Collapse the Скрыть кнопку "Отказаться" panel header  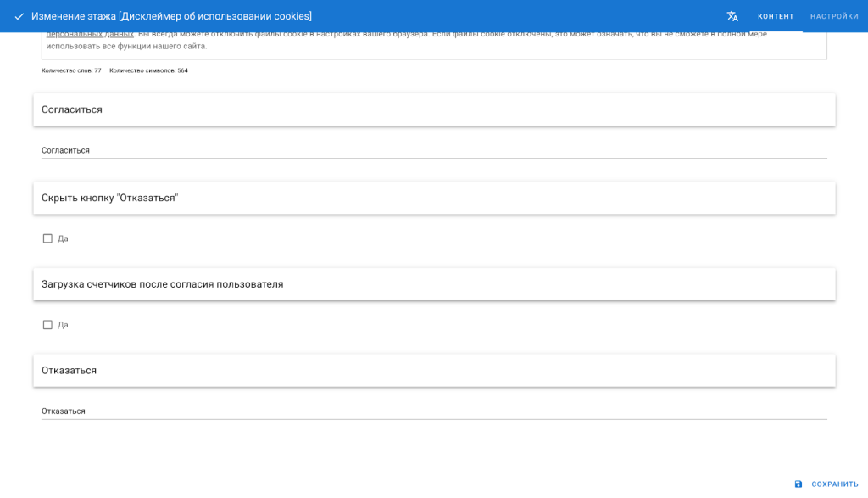coord(434,198)
